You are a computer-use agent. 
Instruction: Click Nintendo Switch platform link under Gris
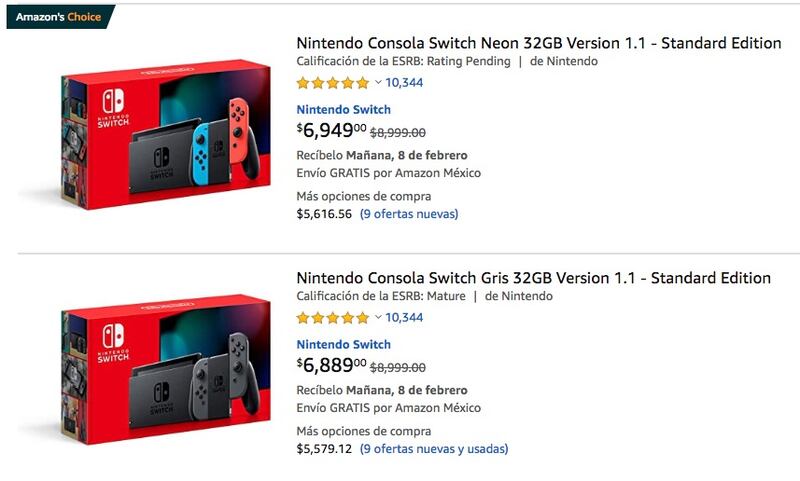coord(344,345)
